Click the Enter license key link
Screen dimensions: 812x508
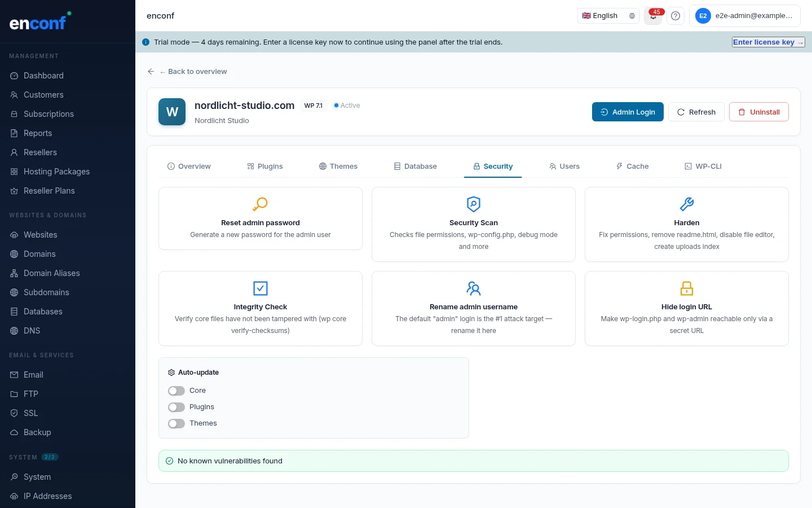tap(769, 42)
